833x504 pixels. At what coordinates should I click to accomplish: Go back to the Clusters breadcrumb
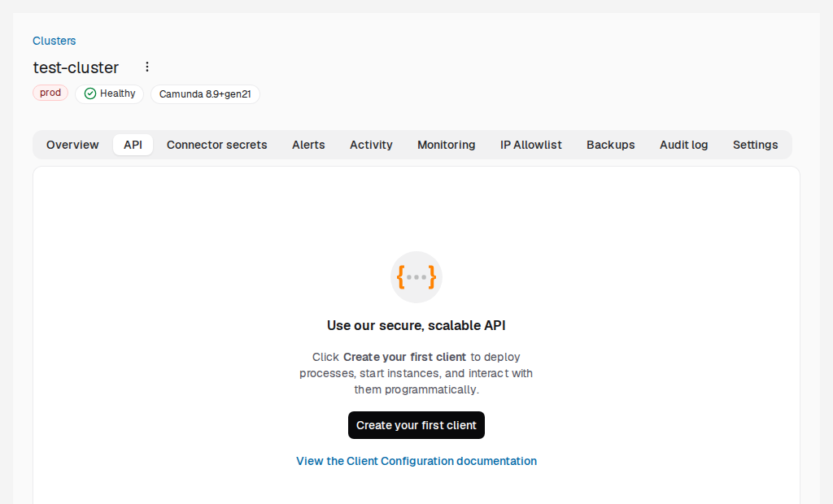tap(55, 41)
